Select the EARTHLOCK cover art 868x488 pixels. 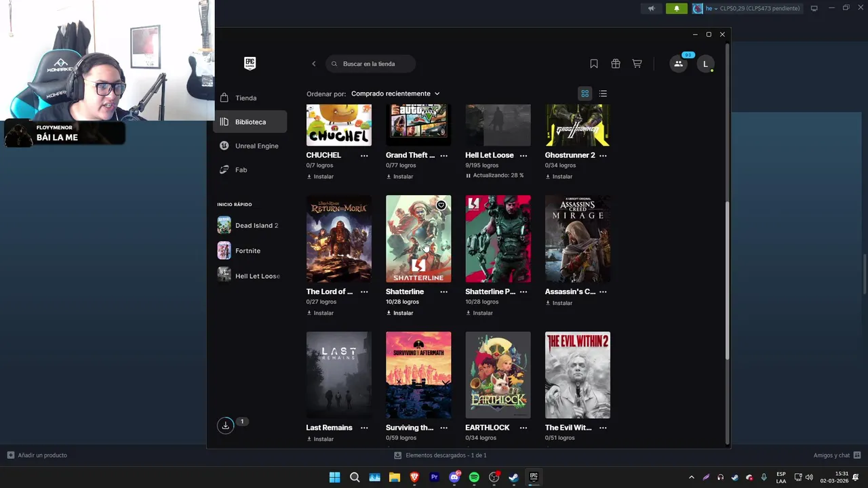point(498,375)
